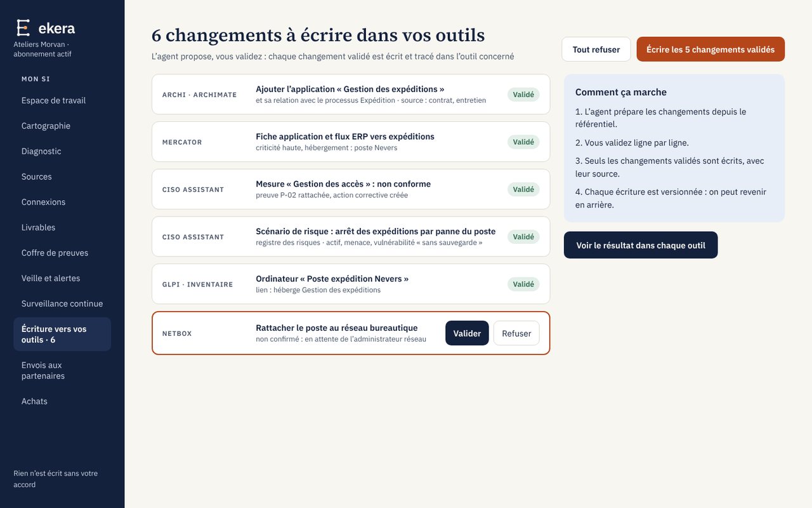Select 'Ajouter l'application « Gestion des expéditions »' title
Image resolution: width=812 pixels, height=508 pixels.
[x=350, y=89]
